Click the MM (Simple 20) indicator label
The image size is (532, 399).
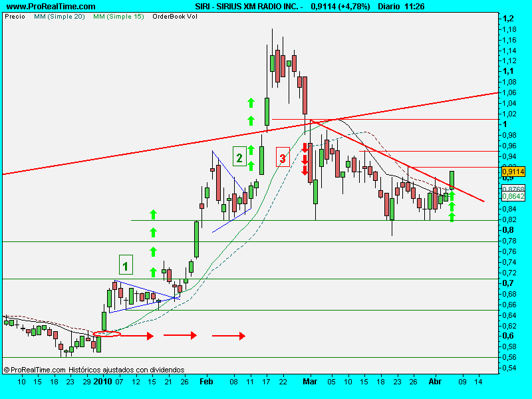tap(59, 16)
